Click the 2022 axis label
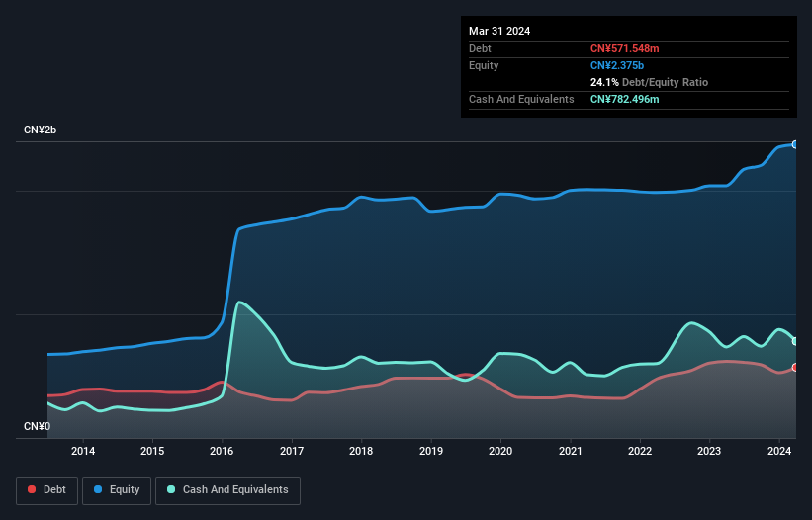This screenshot has width=812, height=520. 640,451
